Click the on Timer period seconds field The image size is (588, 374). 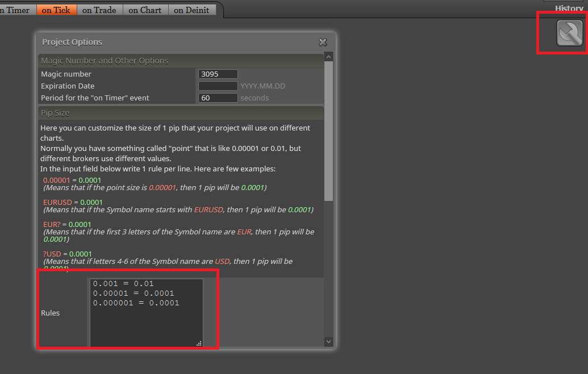[218, 98]
